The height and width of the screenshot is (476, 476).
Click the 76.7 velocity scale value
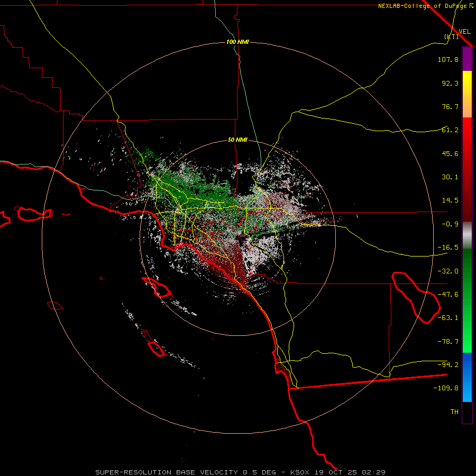click(450, 106)
